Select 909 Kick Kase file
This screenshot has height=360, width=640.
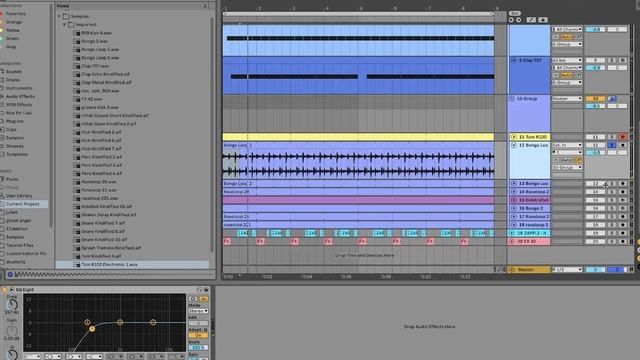pos(96,33)
